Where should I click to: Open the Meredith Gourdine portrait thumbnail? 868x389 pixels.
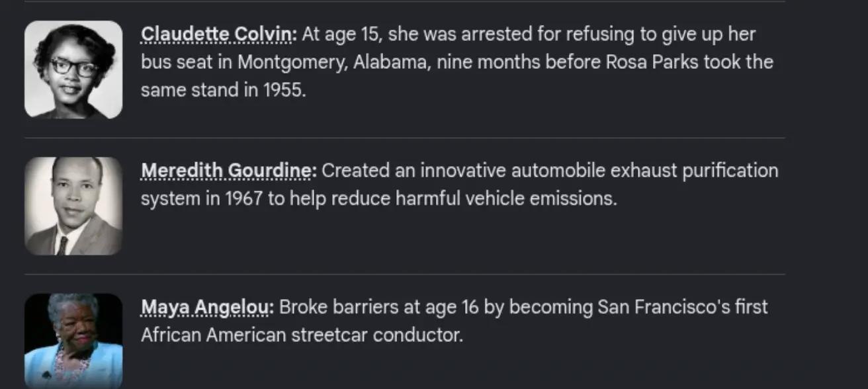tap(73, 206)
